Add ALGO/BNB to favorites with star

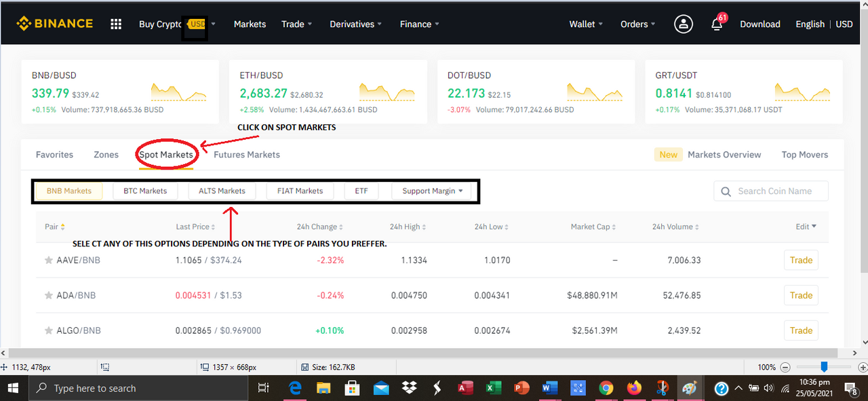point(48,331)
